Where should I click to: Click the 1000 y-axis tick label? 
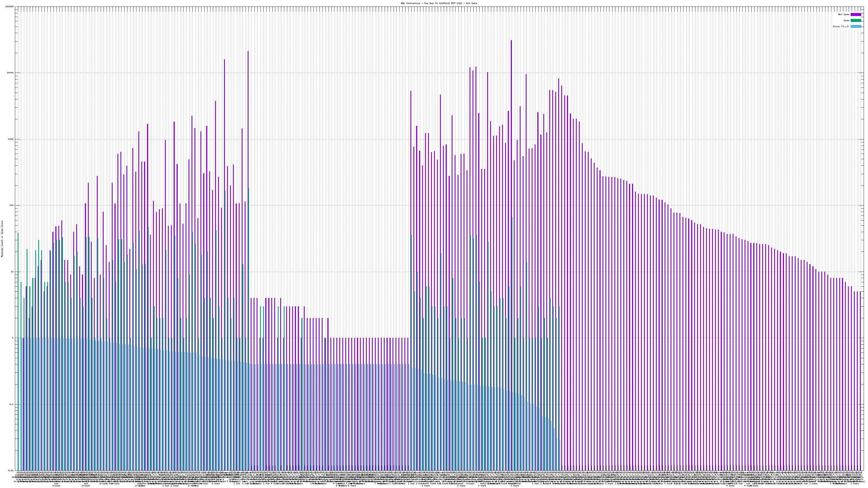point(11,139)
